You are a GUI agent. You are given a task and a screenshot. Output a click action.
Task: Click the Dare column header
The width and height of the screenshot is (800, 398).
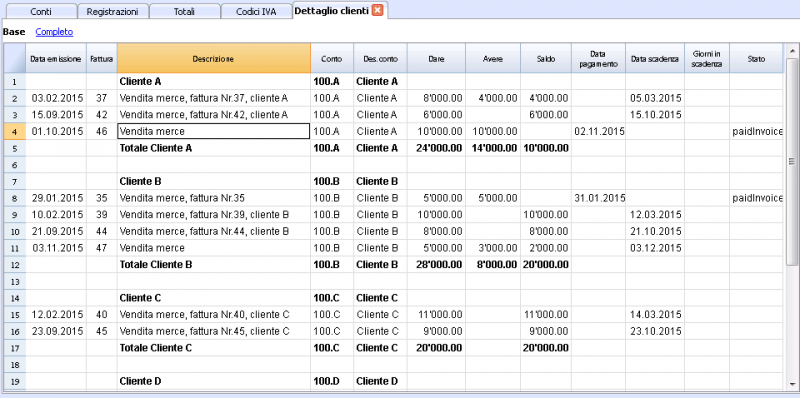point(436,59)
